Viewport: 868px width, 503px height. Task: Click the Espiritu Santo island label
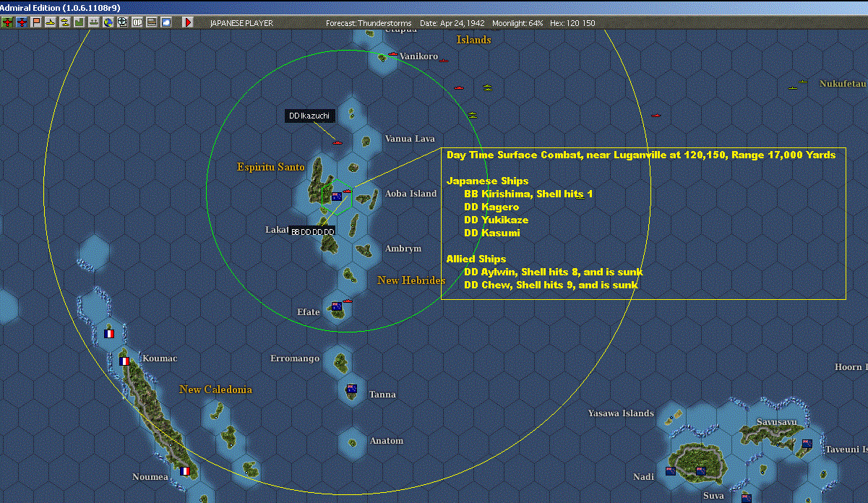[x=271, y=168]
